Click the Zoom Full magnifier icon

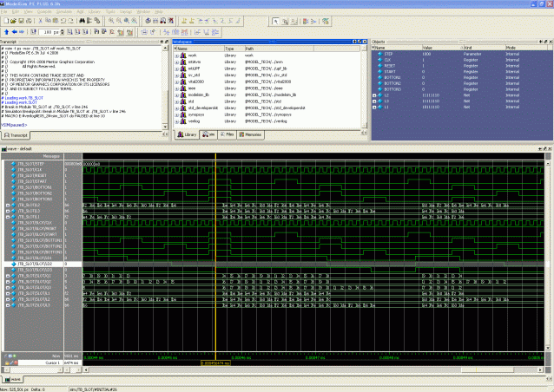pos(127,21)
